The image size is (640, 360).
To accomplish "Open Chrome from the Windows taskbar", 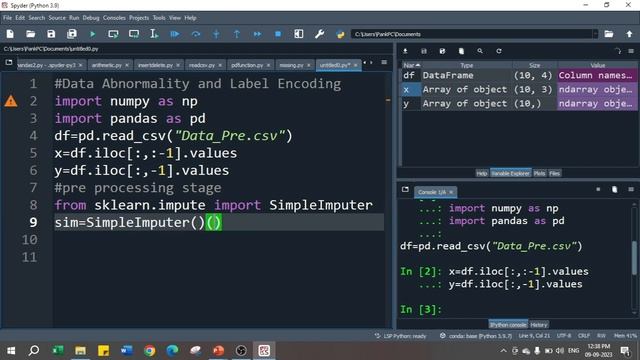I will pos(150,351).
